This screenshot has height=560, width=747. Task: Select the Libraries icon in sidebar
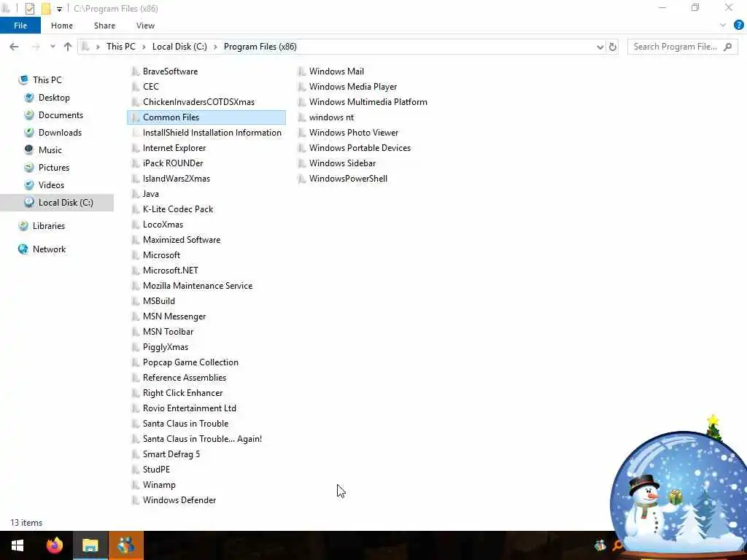(23, 226)
